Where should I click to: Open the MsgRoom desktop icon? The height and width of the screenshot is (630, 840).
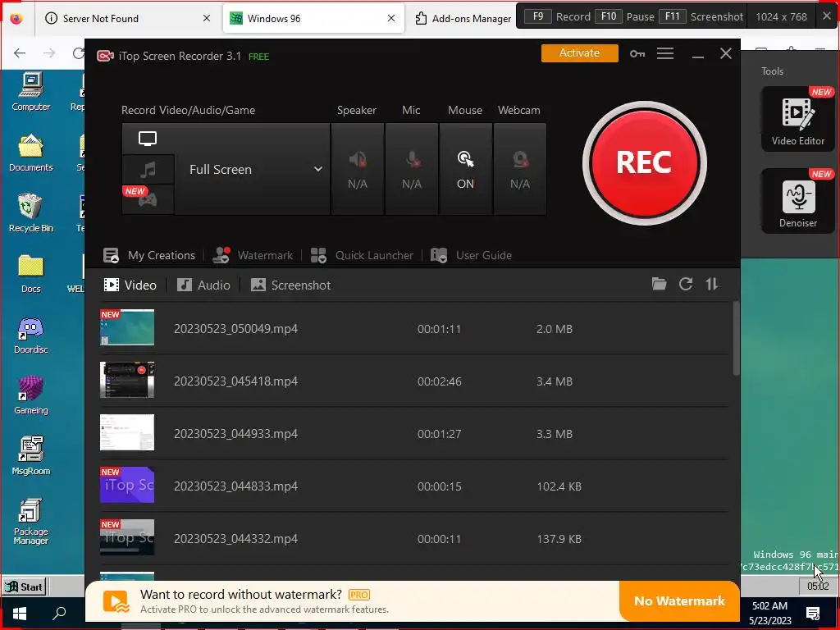(x=31, y=456)
